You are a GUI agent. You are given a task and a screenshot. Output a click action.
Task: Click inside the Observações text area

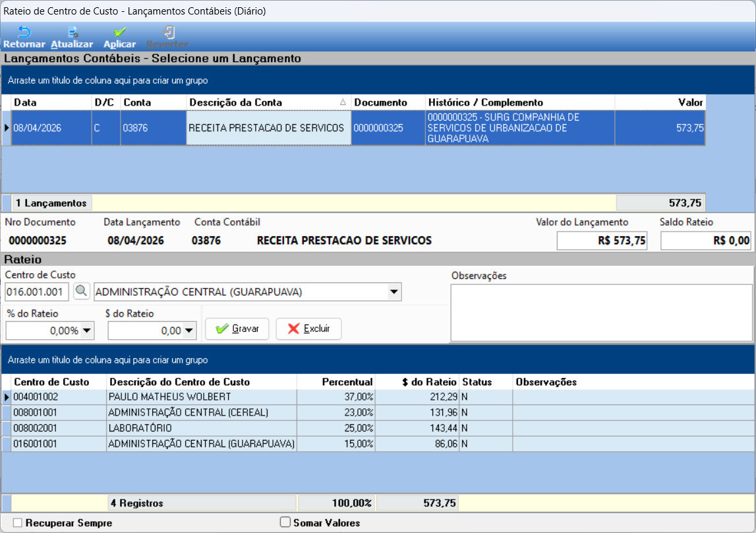(601, 313)
